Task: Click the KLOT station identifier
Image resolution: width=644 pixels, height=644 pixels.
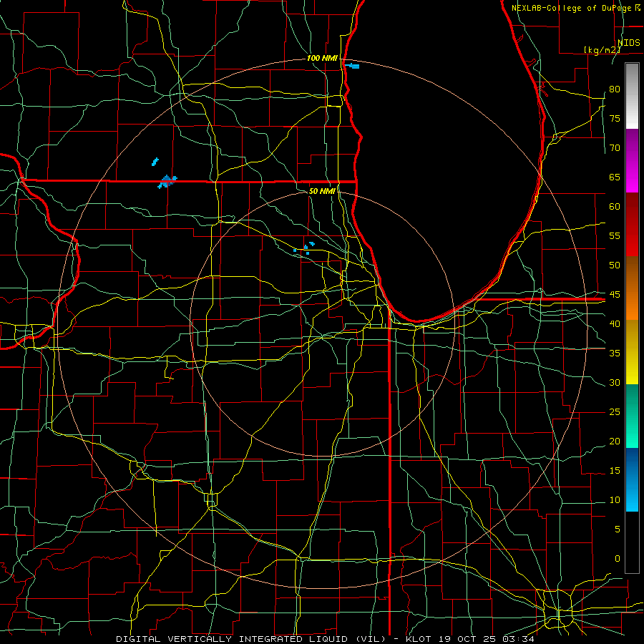Action: [419, 639]
